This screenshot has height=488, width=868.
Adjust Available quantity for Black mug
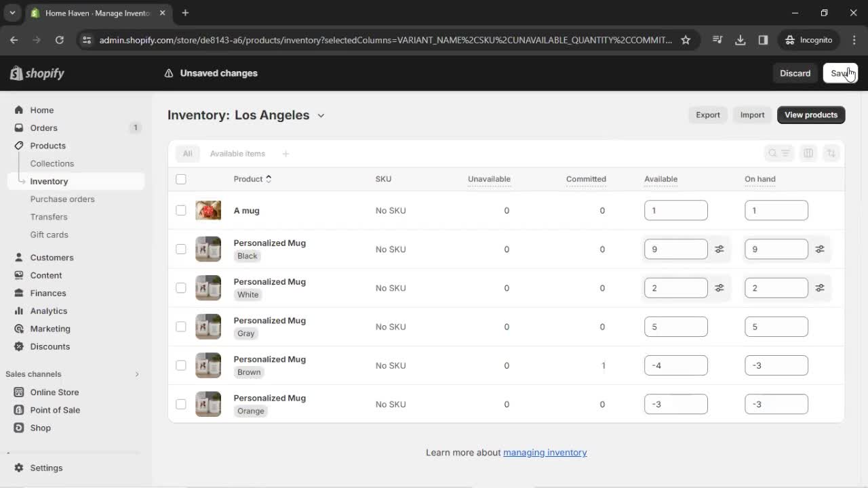(x=719, y=249)
